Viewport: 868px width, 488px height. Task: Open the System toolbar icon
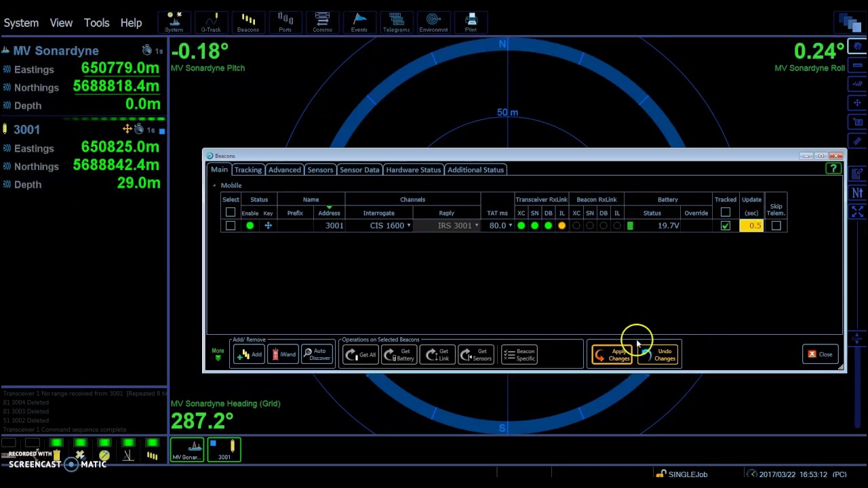(174, 22)
